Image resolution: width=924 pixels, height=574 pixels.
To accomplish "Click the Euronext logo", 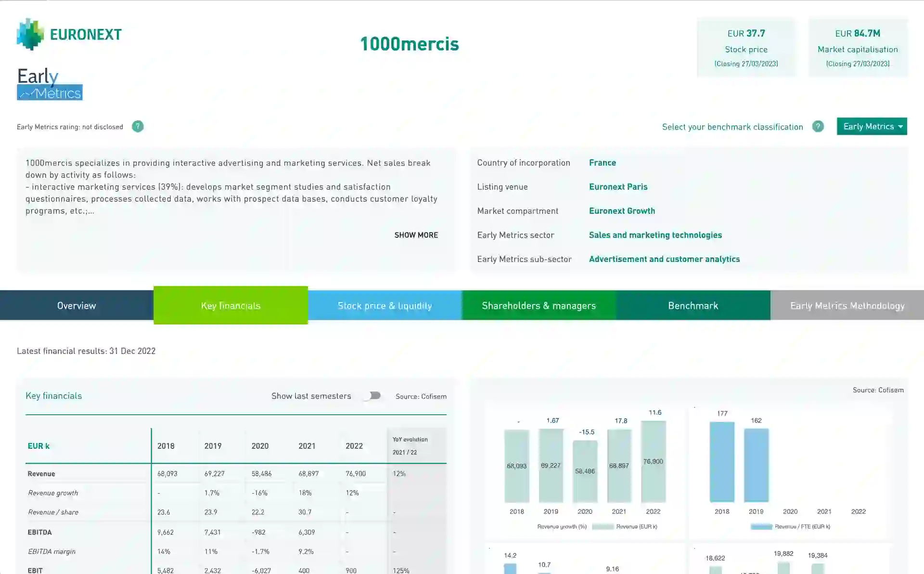I will [x=69, y=34].
